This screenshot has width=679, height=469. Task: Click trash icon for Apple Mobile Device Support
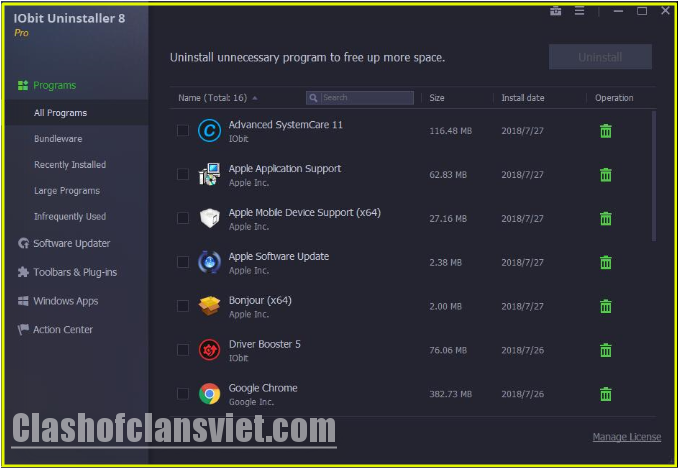(605, 218)
